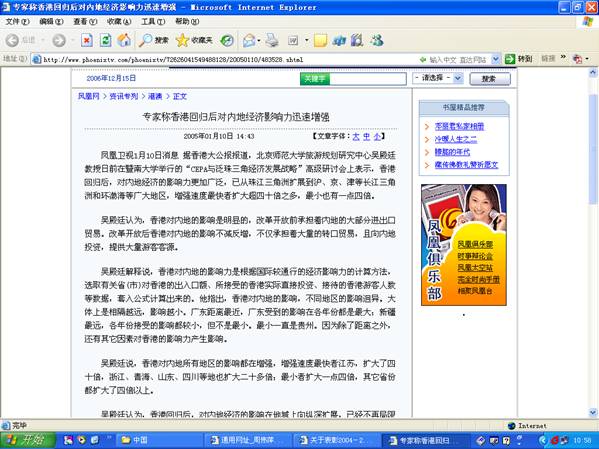The height and width of the screenshot is (449, 599).
Task: Open the 冷暖人生之二 book link
Action: (456, 139)
